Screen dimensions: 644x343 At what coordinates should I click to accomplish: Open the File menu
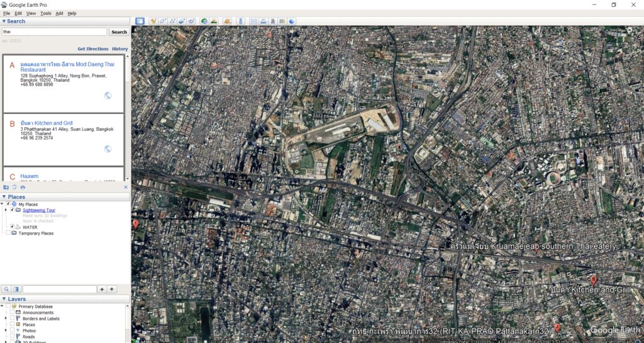pos(6,13)
